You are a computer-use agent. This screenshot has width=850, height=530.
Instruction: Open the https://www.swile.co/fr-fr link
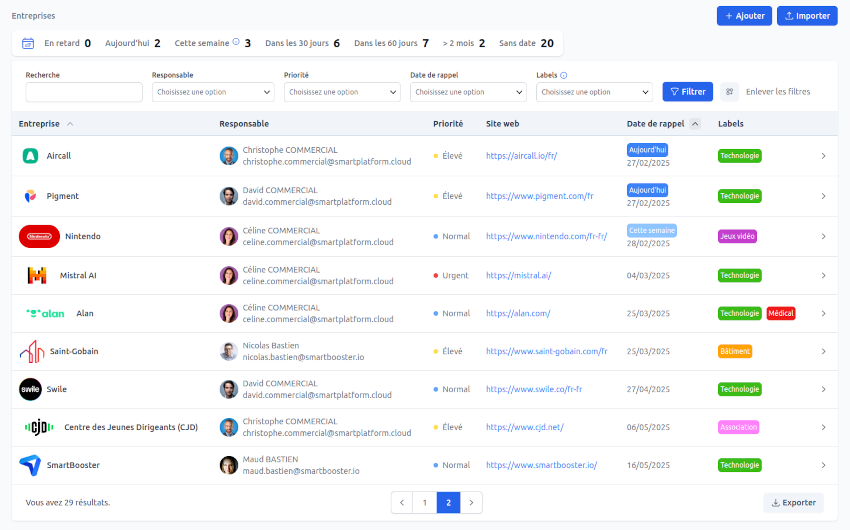pyautogui.click(x=534, y=389)
